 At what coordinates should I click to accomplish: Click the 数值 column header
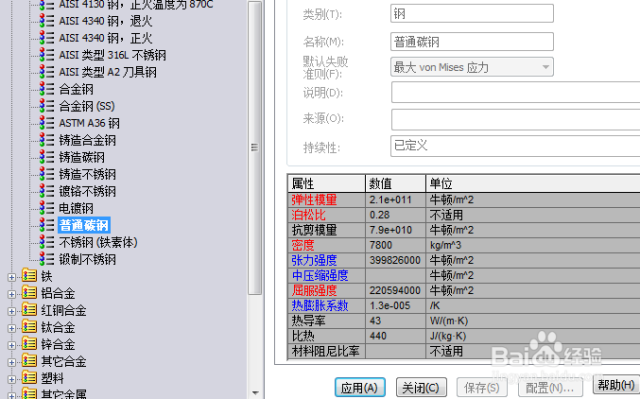(x=396, y=184)
